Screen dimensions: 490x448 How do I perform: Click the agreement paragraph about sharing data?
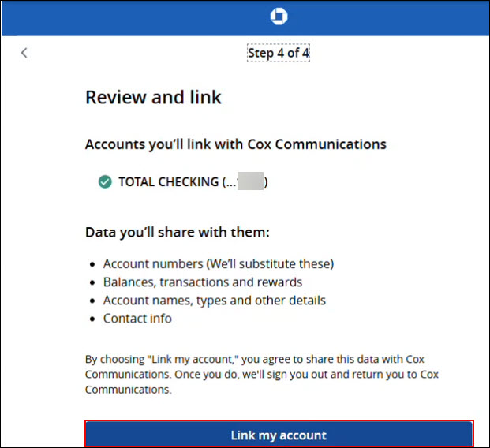[262, 375]
